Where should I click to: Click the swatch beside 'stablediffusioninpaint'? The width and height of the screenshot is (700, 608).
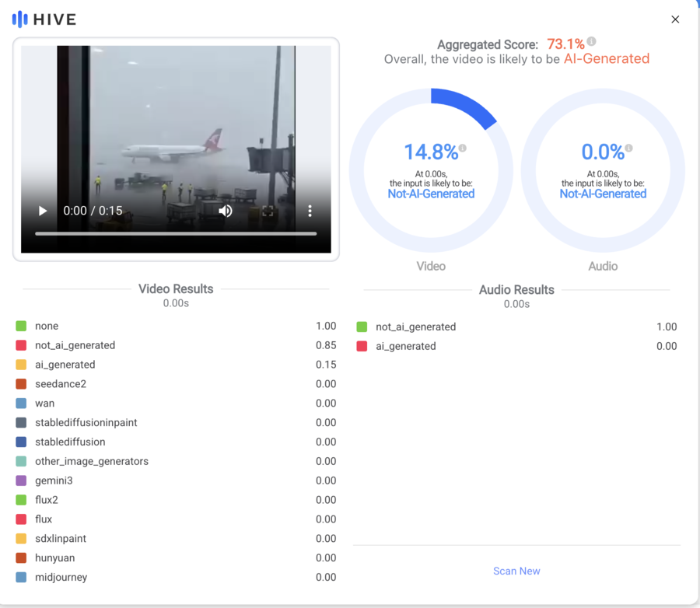point(21,422)
